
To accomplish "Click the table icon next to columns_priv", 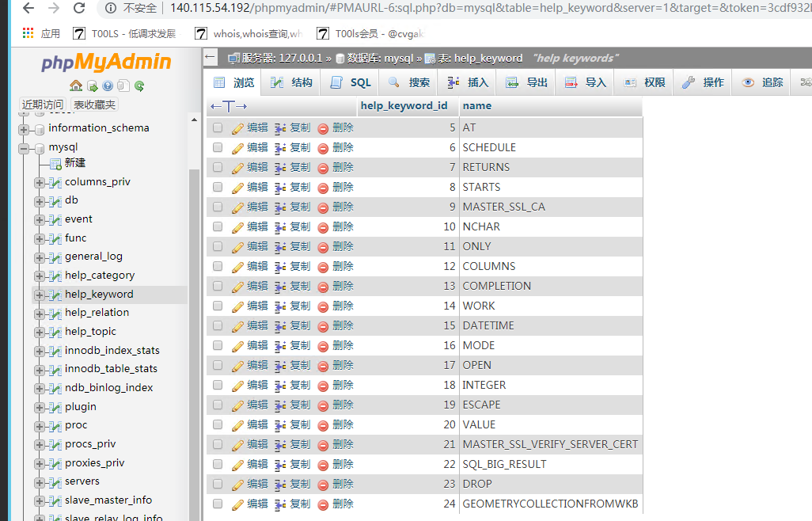I will click(x=55, y=182).
